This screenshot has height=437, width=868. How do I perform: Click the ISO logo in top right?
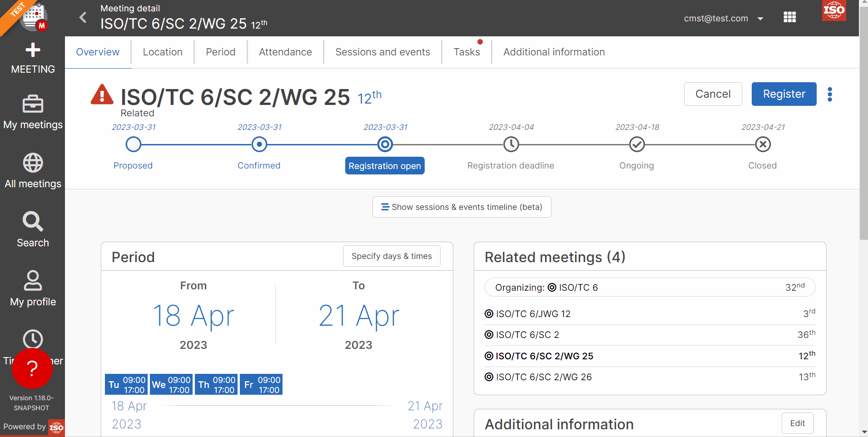point(834,10)
